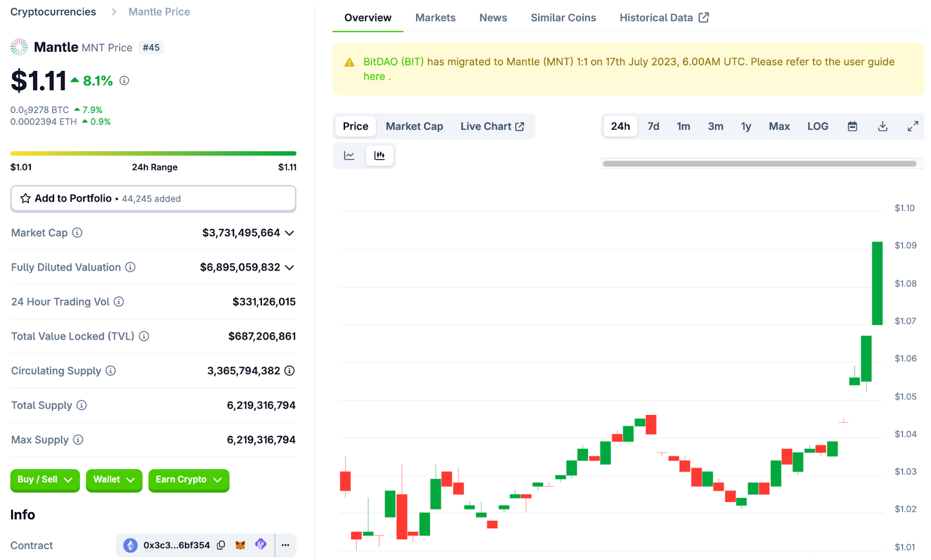This screenshot has width=931, height=560.
Task: Download the chart data
Action: [x=883, y=126]
